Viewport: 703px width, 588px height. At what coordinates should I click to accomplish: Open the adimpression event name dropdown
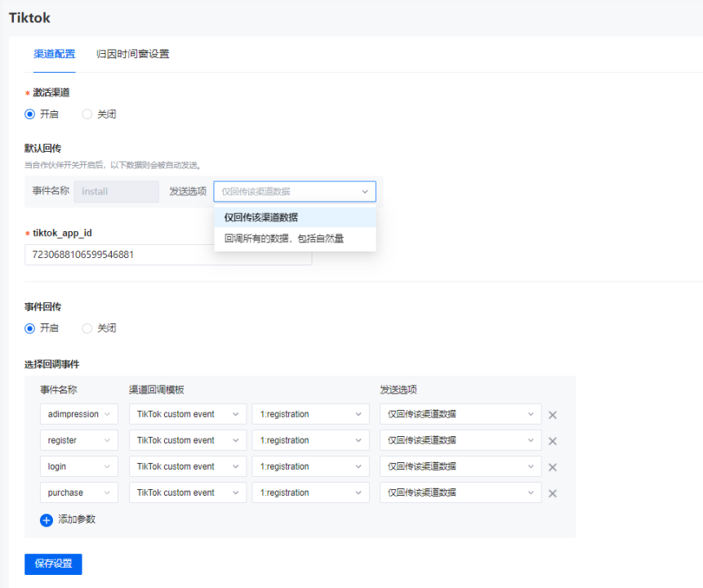(79, 414)
